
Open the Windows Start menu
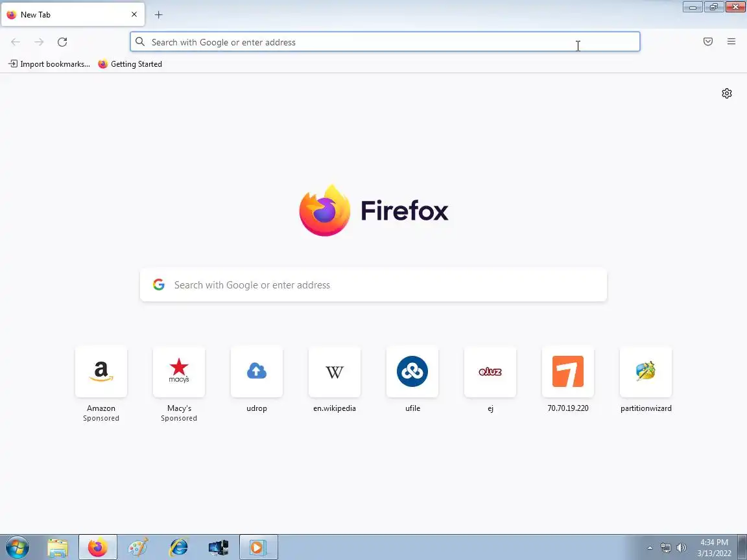[x=17, y=548]
